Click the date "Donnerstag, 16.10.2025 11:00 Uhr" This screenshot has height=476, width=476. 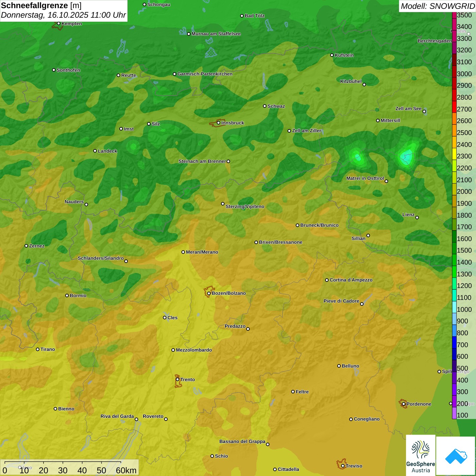[x=64, y=15]
